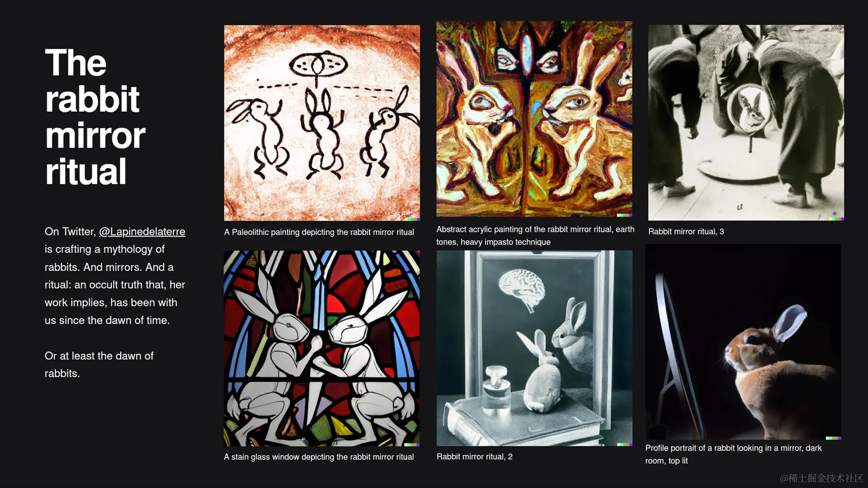Click the watermark text in the bottom corner
868x488 pixels.
click(821, 478)
